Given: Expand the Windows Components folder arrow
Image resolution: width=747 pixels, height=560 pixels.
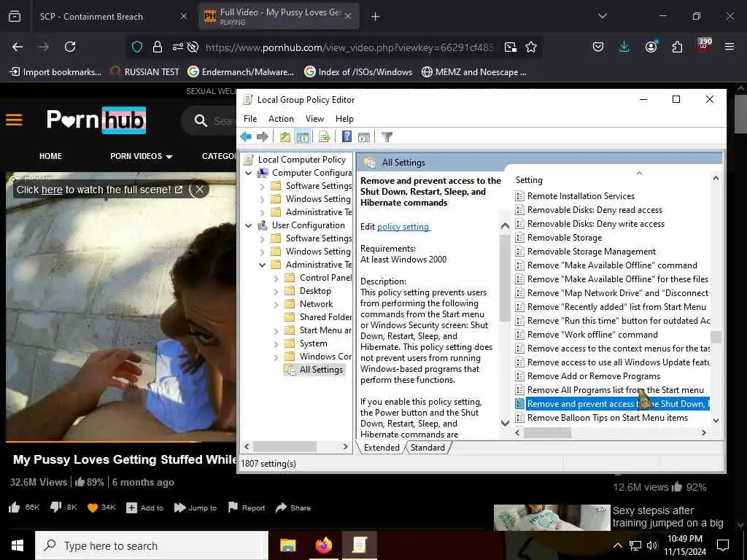Looking at the screenshot, I should click(x=276, y=357).
